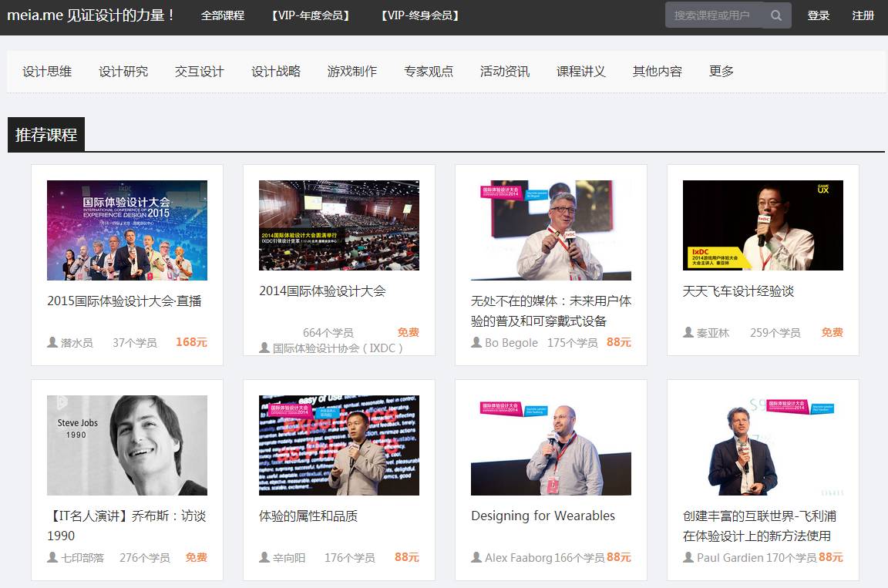Screen dimensions: 888x588
Task: Go to the 游戏制作 category
Action: click(351, 72)
